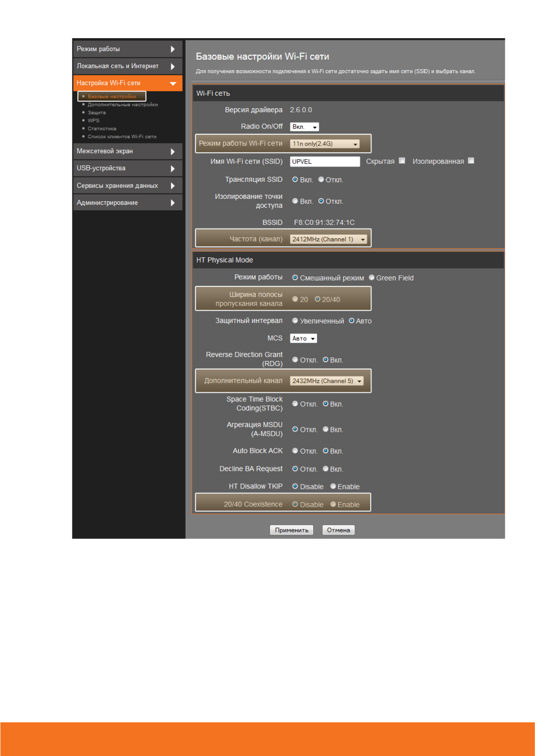
Task: Expand Администрирование arrow icon
Action: [172, 203]
